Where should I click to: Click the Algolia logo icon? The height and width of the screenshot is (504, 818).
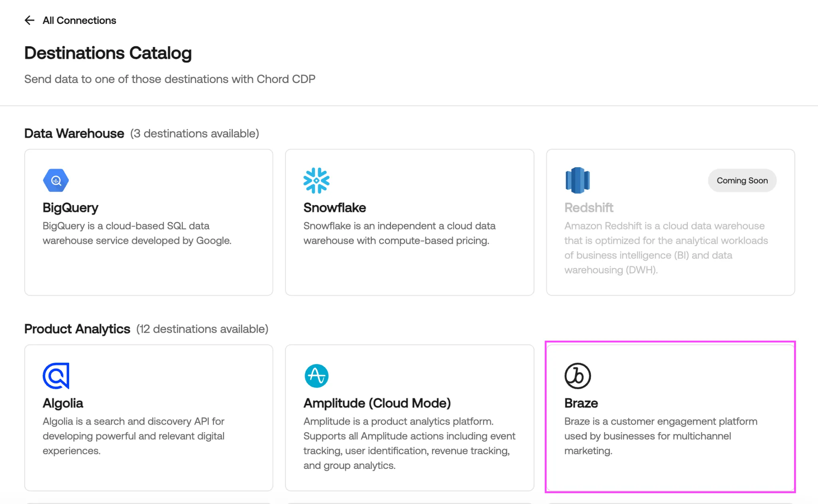point(56,376)
